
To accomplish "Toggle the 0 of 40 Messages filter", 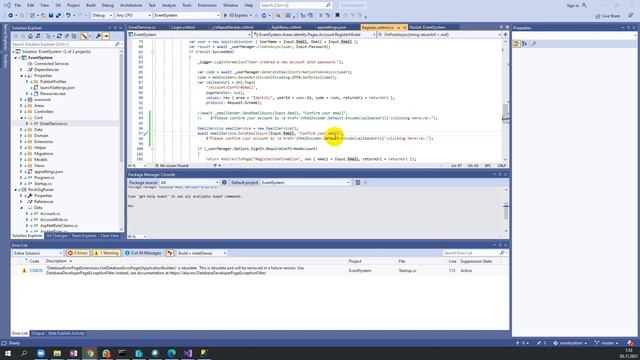I will (x=143, y=253).
